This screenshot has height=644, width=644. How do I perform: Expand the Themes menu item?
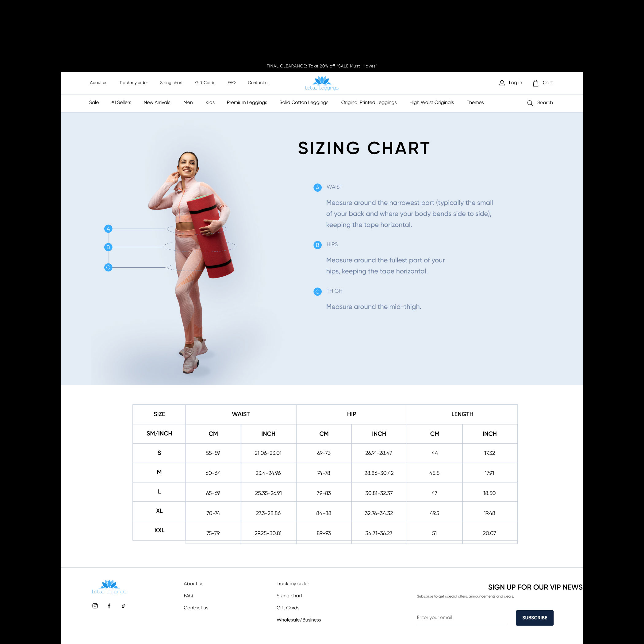point(475,103)
